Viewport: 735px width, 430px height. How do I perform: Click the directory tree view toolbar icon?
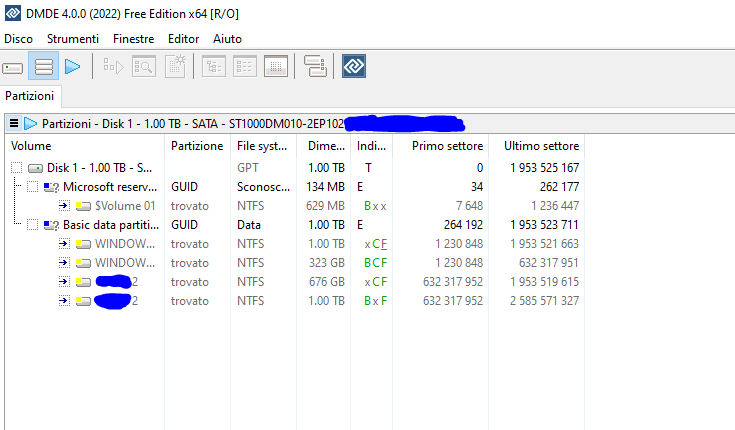point(214,67)
